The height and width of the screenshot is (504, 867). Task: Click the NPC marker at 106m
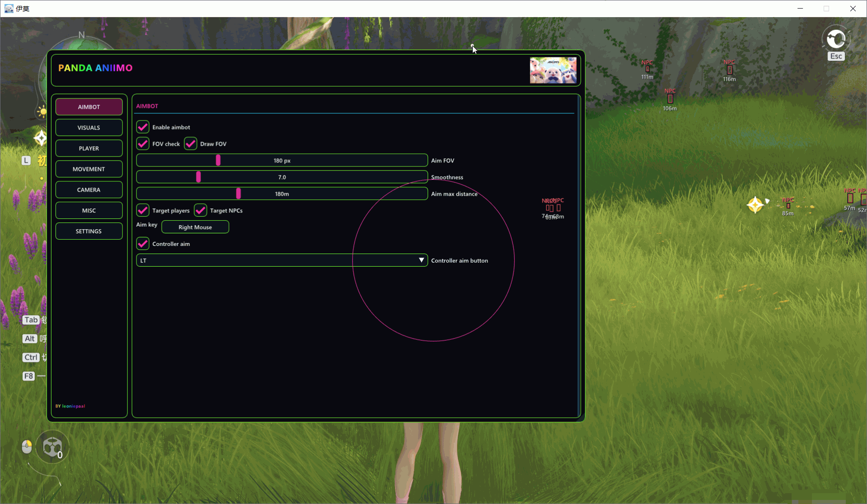tap(670, 99)
